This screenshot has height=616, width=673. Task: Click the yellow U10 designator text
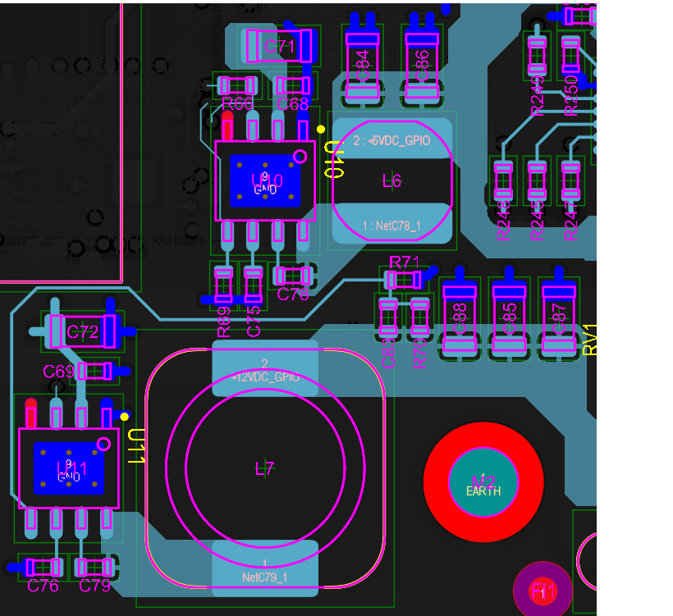[x=334, y=159]
